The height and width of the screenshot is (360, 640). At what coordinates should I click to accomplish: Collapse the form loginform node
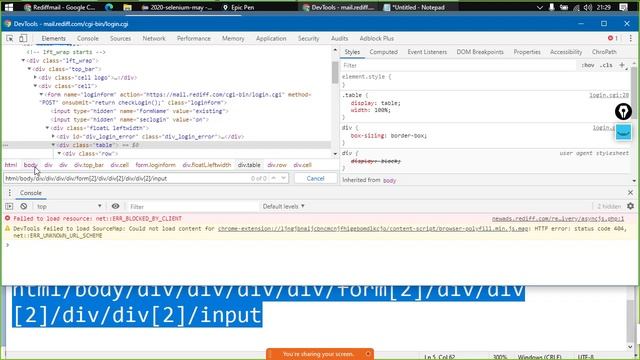pos(41,94)
